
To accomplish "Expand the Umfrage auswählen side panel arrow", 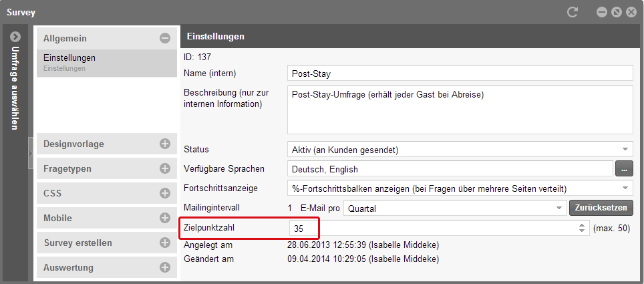I will pos(15,37).
